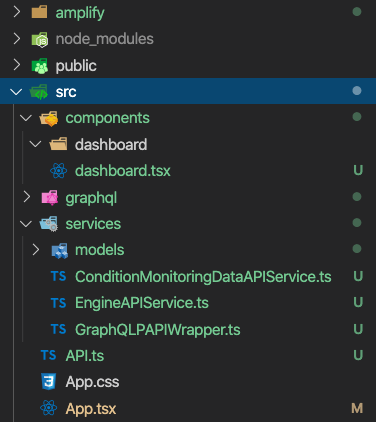Click the modified M badge on App.tsx
The image size is (376, 422).
[x=357, y=408]
